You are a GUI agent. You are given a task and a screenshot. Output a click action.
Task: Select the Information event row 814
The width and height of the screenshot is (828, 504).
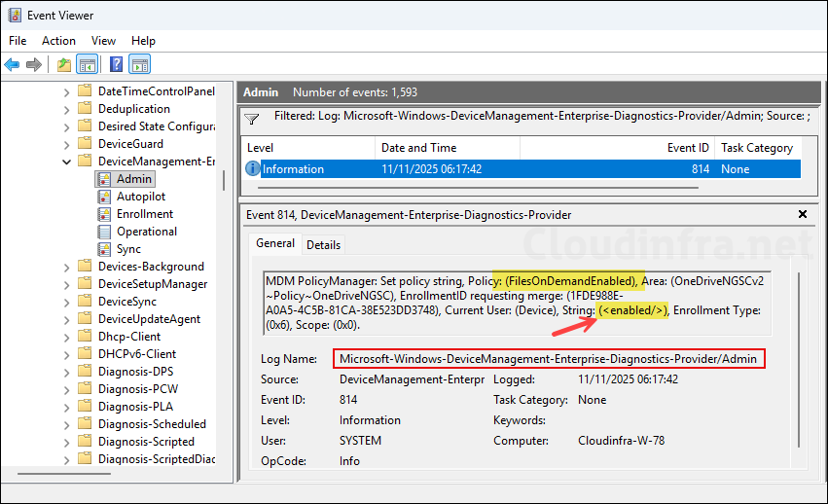522,169
